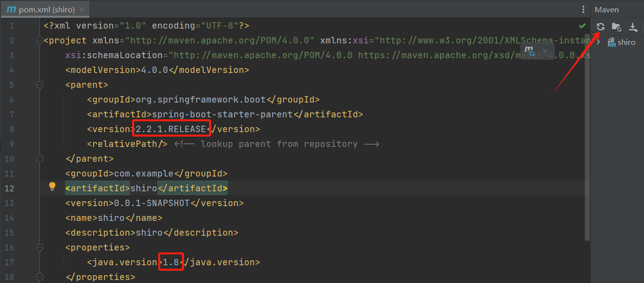The image size is (644, 283).
Task: Click shiro inside the description tag
Action: point(149,233)
